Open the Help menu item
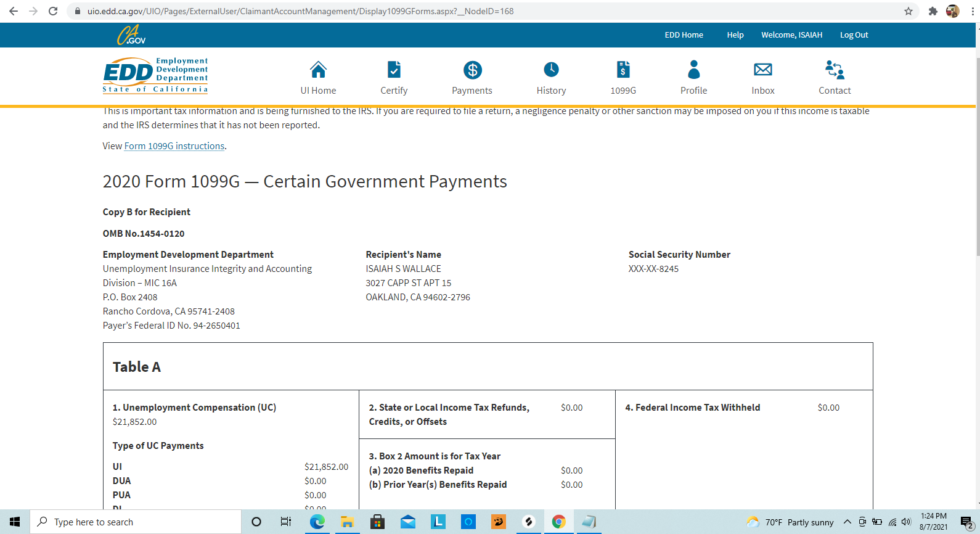Viewport: 980px width, 534px height. [735, 35]
